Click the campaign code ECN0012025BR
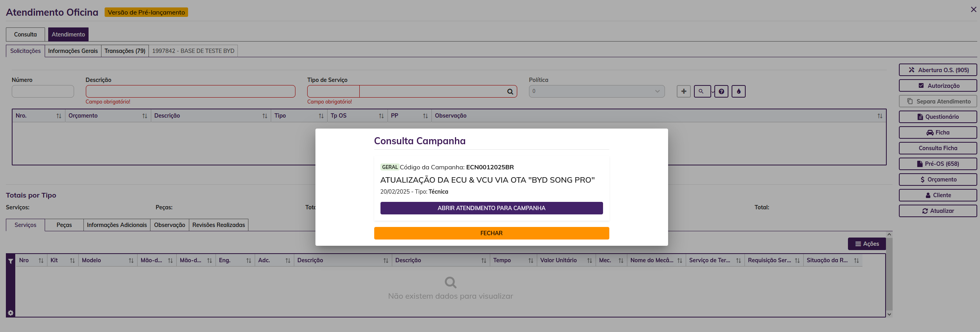This screenshot has width=980, height=332. (x=490, y=167)
